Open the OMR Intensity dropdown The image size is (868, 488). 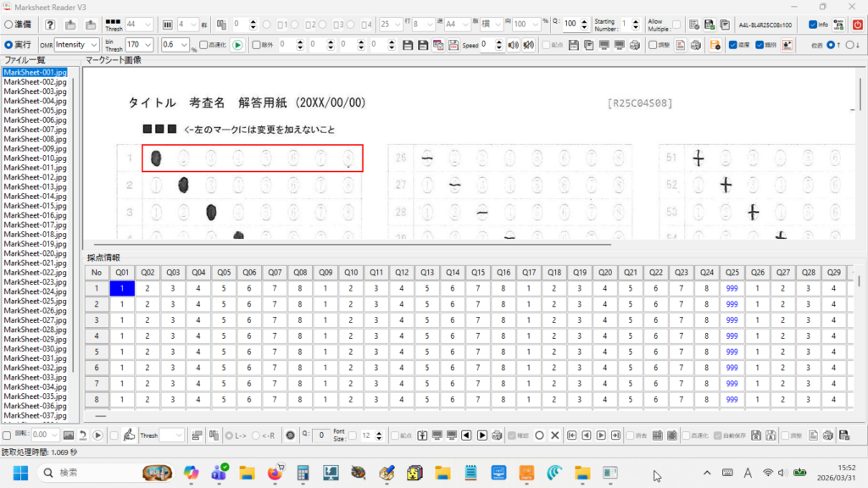92,45
